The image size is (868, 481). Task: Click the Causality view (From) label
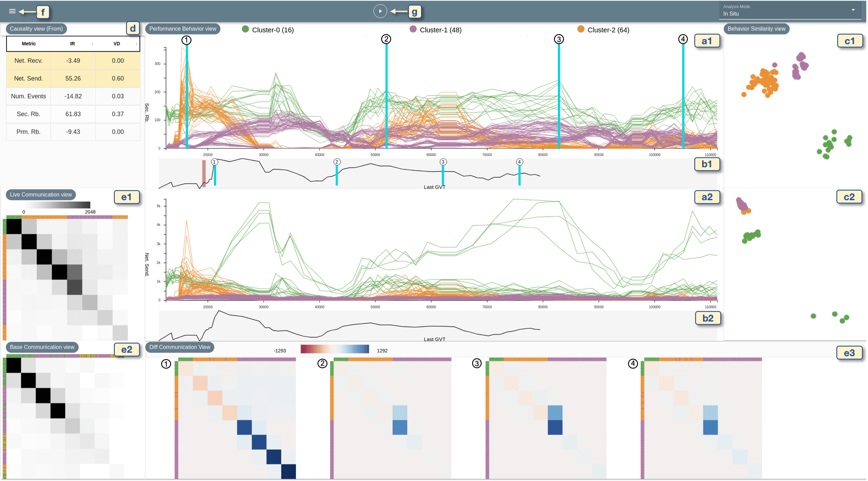(x=36, y=29)
